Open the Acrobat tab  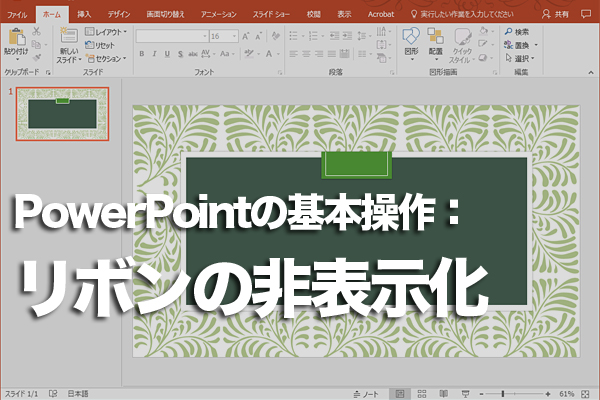(380, 15)
